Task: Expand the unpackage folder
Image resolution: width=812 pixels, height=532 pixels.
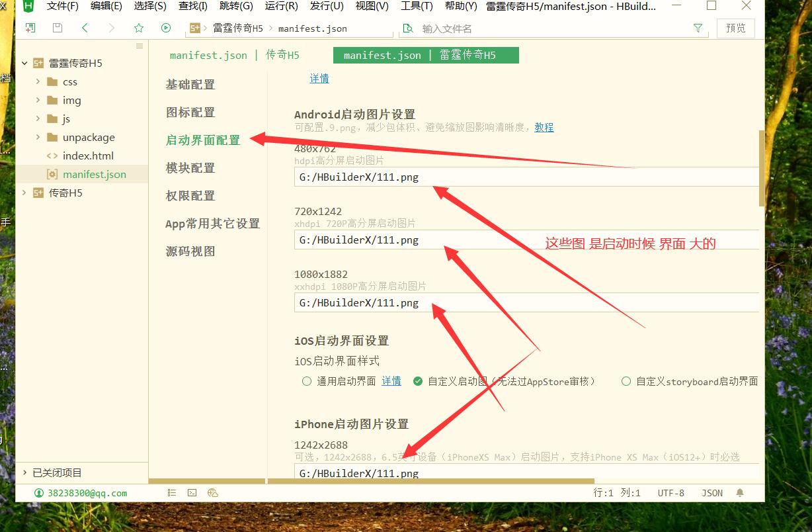Action: coord(38,138)
